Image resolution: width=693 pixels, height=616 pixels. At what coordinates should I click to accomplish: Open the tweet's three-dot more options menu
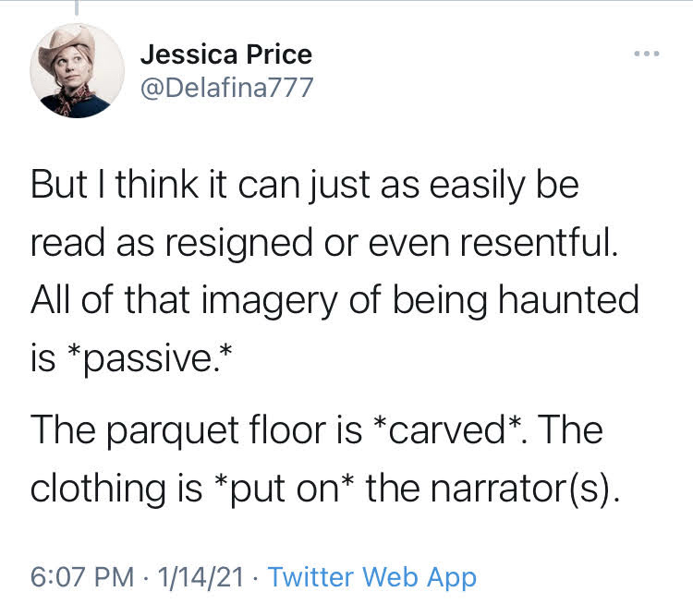[647, 54]
